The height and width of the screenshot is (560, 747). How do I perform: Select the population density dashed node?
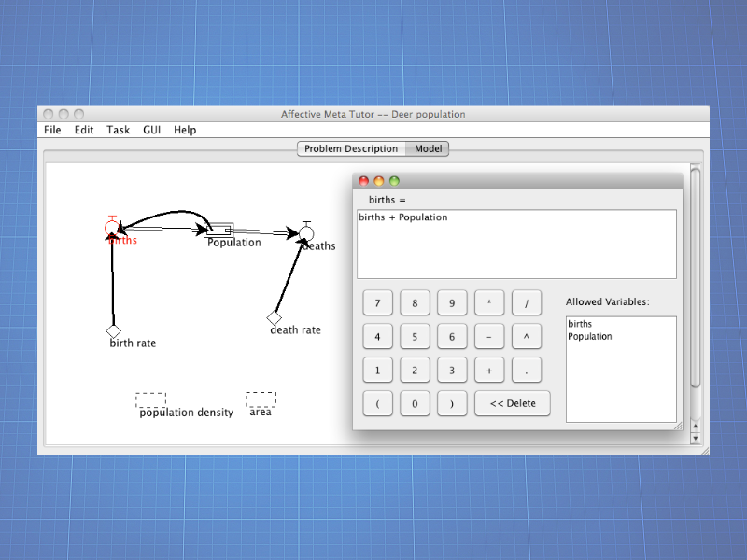(150, 400)
